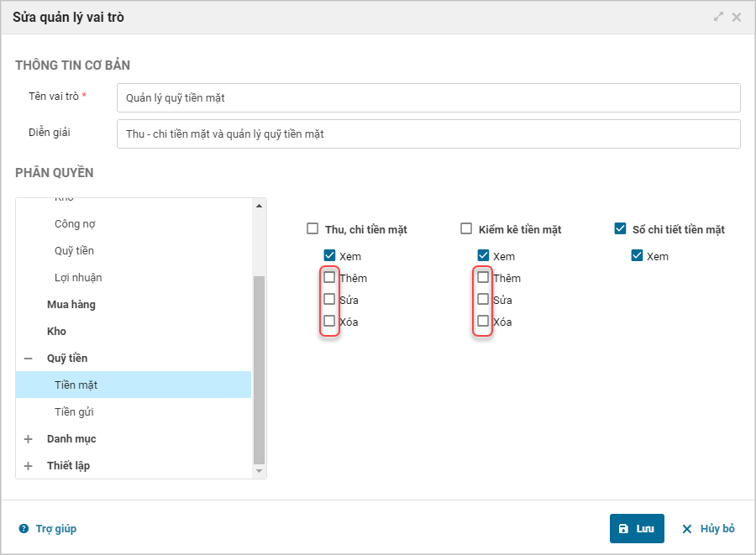Click the permission tree scrollbar thumb
The height and width of the screenshot is (555, 756).
pyautogui.click(x=260, y=369)
